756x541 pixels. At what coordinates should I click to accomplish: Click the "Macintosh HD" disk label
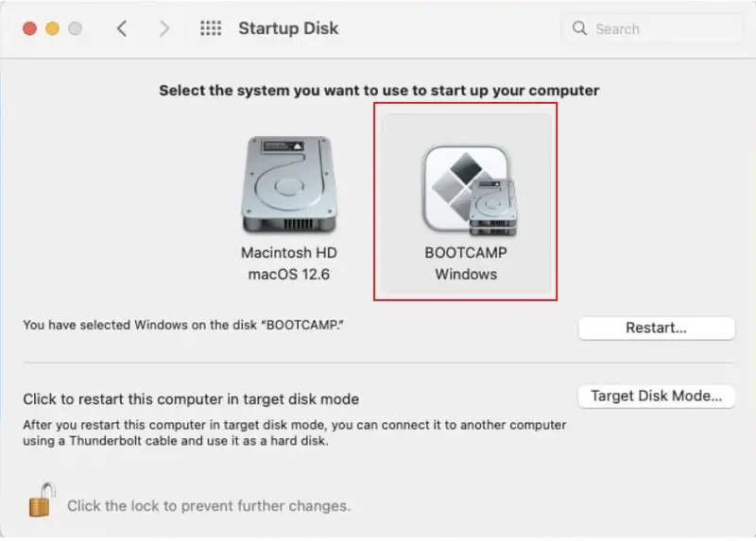coord(288,253)
